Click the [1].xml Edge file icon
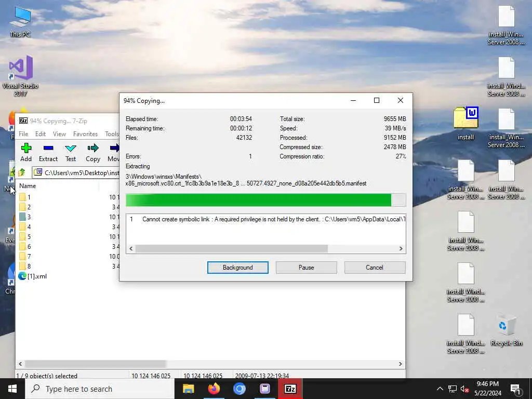This screenshot has height=399, width=532. (22, 276)
